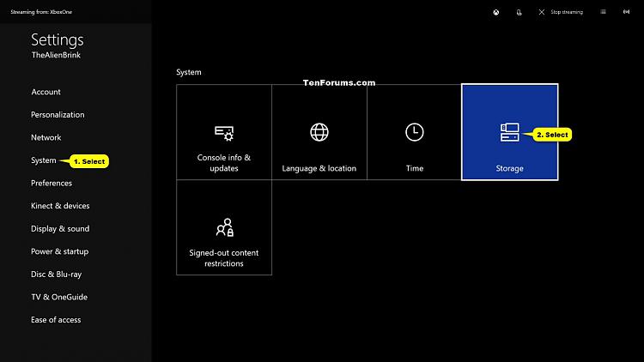Open TV & OneGuide settings
Screen dimensions: 644x362
coord(59,297)
